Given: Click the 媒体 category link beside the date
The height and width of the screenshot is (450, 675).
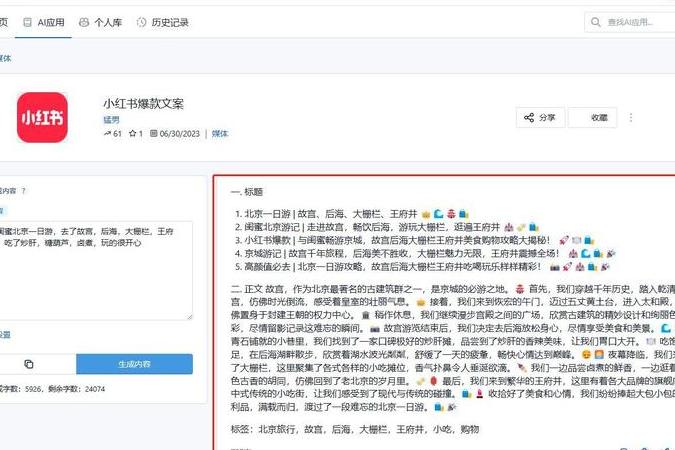Looking at the screenshot, I should tap(220, 133).
